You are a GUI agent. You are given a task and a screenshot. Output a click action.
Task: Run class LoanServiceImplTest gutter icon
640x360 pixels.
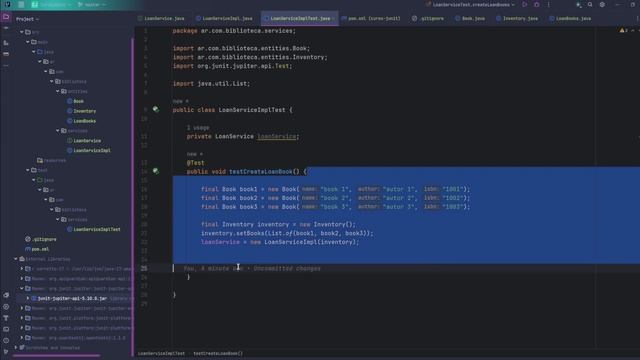(156, 109)
